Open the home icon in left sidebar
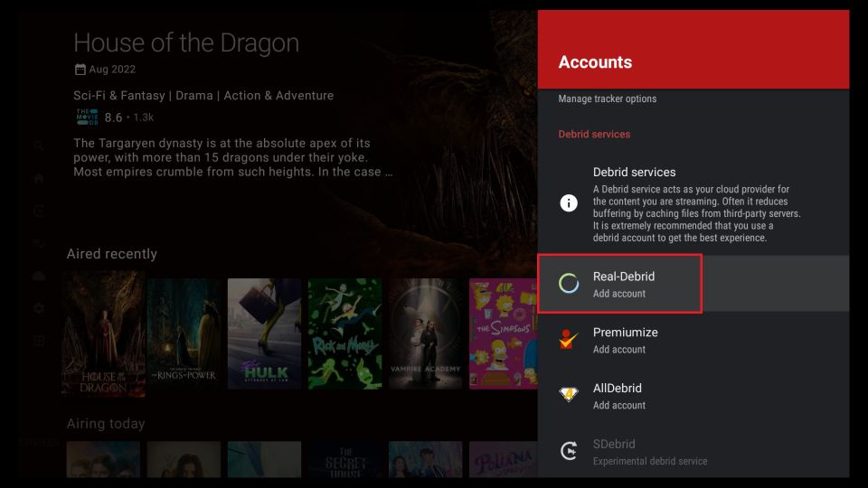 pyautogui.click(x=39, y=178)
